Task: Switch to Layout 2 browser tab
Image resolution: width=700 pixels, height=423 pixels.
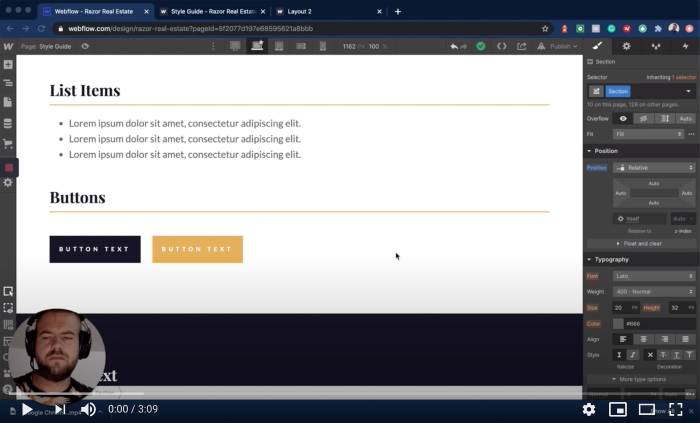Action: tap(329, 12)
